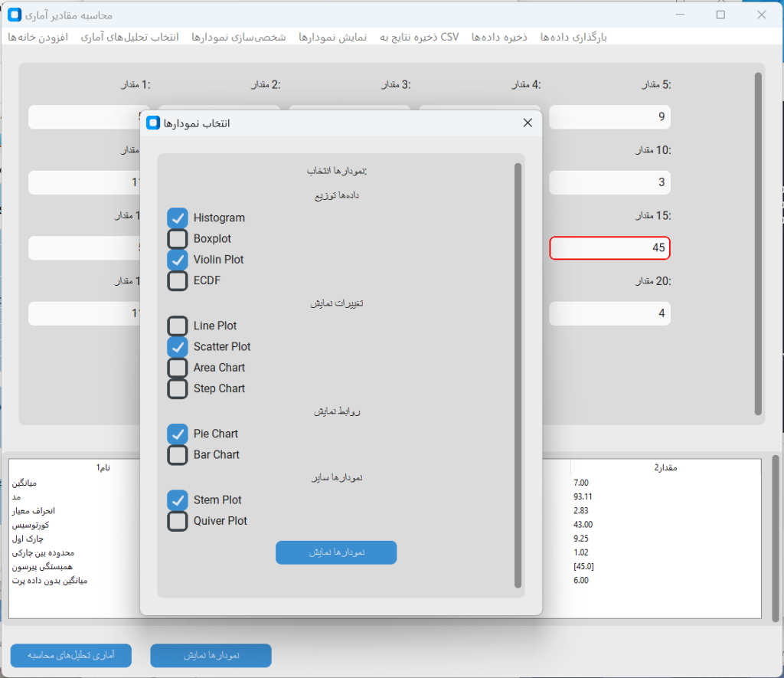784x678 pixels.
Task: Disable the Violin Plot option
Action: [178, 260]
